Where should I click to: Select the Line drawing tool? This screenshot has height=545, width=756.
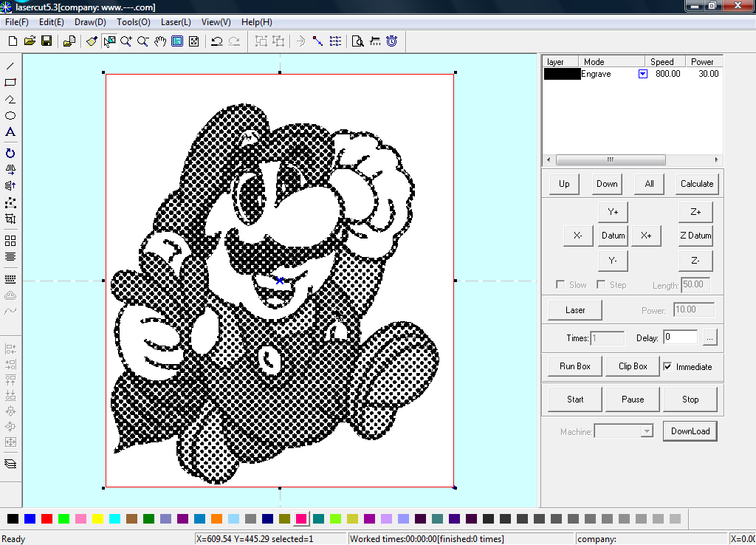(10, 66)
